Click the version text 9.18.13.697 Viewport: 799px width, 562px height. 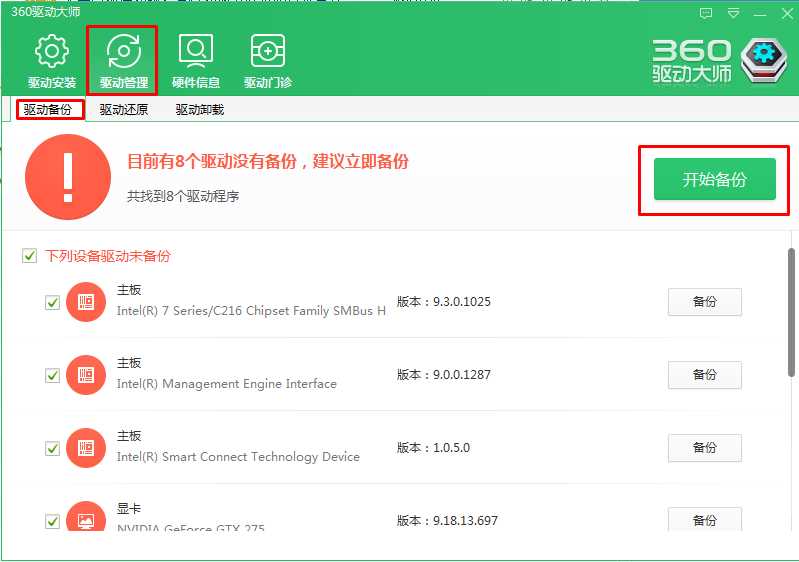tap(465, 520)
